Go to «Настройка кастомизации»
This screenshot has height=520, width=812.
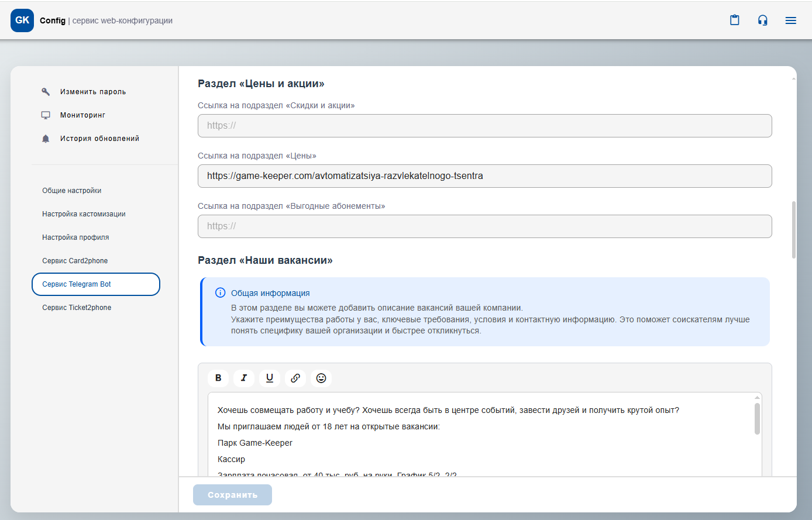(84, 214)
